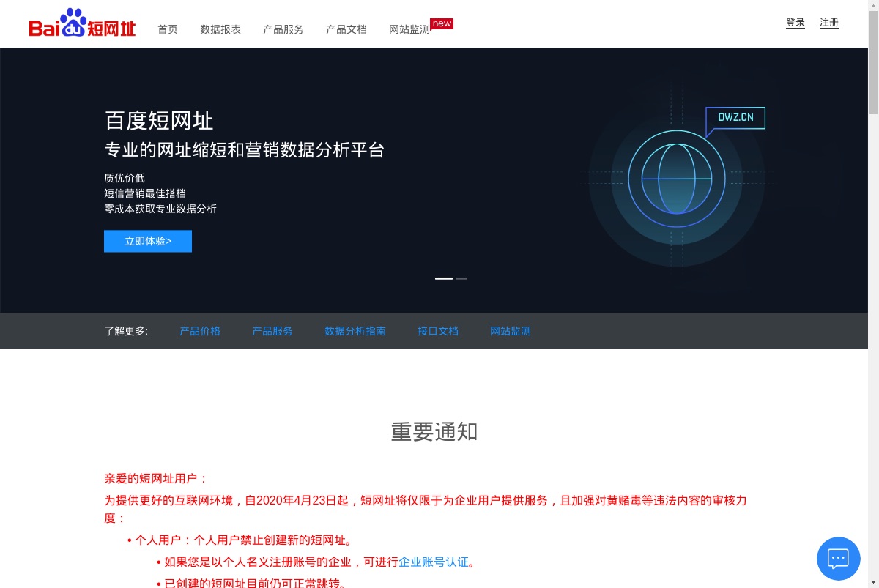Viewport: 879px width, 588px height.
Task: Click the 企业账号认证 link
Action: coord(434,562)
